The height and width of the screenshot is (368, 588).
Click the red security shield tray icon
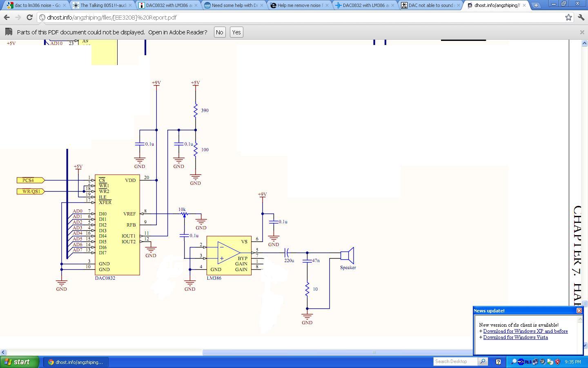tap(557, 361)
